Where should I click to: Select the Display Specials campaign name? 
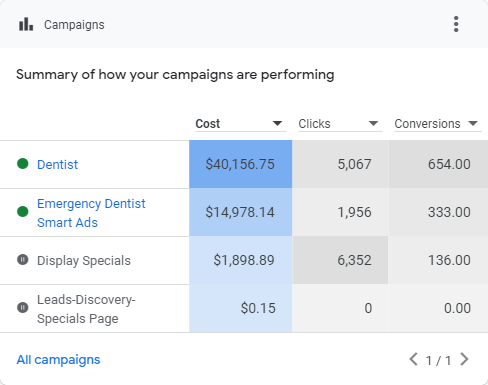[x=84, y=261]
